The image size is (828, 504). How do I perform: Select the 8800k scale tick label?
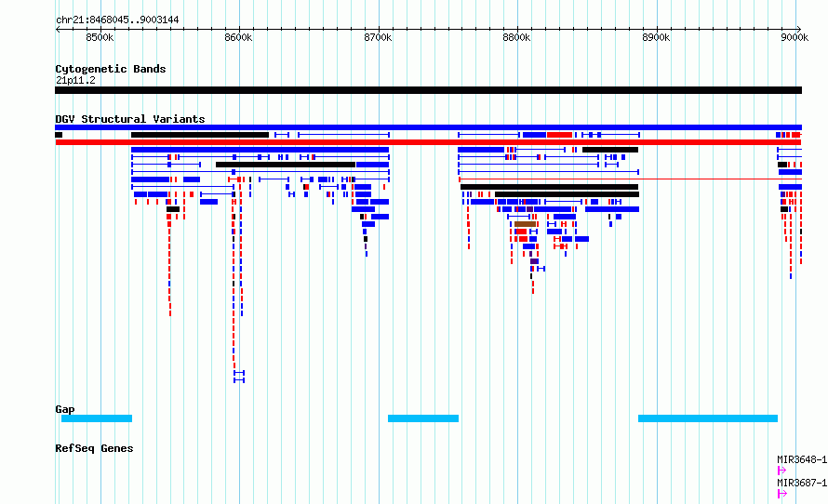click(x=517, y=37)
